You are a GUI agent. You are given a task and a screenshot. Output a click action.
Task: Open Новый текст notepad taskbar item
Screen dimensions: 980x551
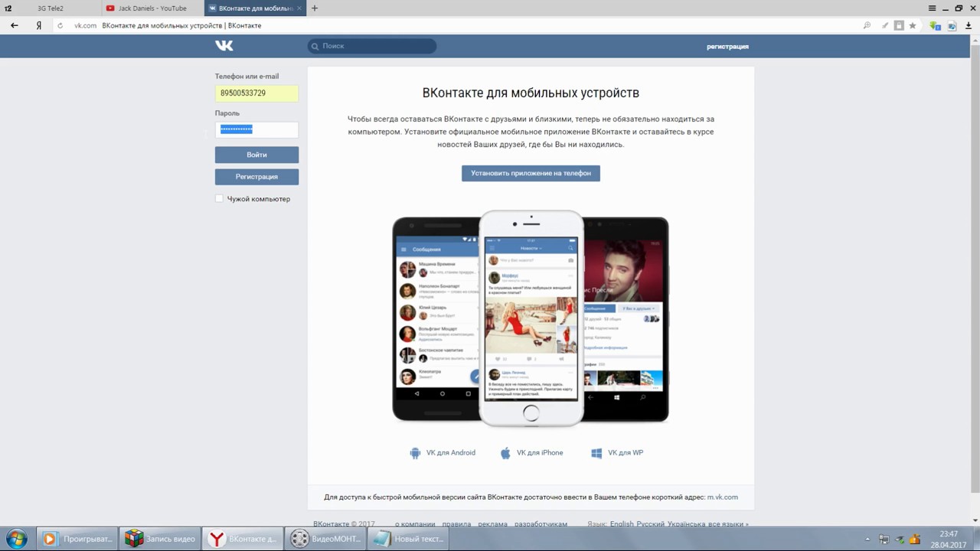click(x=407, y=539)
